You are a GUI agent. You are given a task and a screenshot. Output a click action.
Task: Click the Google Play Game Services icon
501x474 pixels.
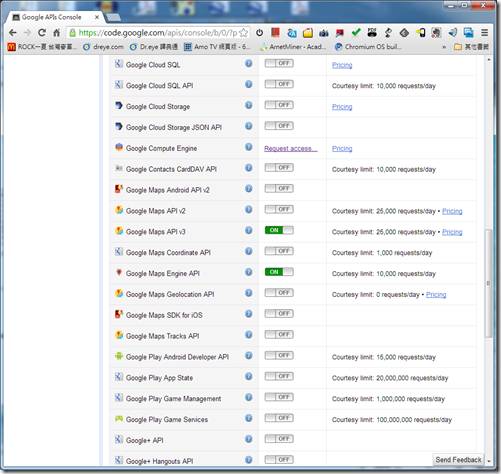point(119,418)
